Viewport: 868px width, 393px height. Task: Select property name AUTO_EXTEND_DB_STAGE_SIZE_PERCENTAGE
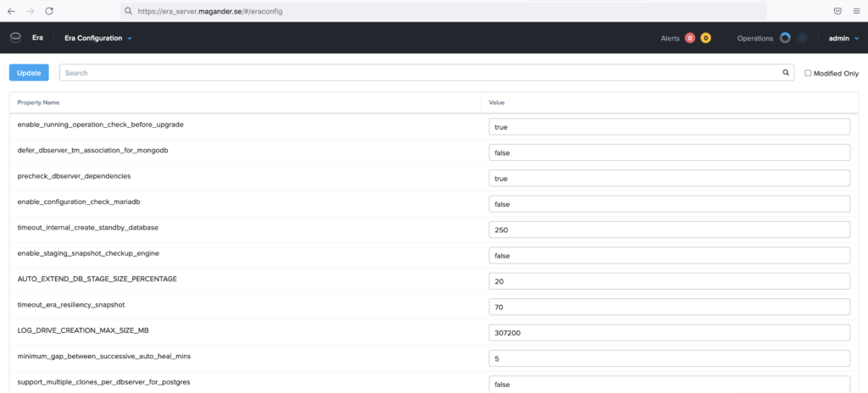pos(97,279)
